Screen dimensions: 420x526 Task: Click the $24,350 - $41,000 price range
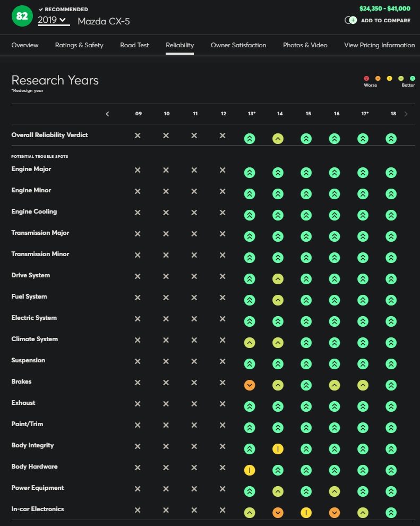pos(385,9)
